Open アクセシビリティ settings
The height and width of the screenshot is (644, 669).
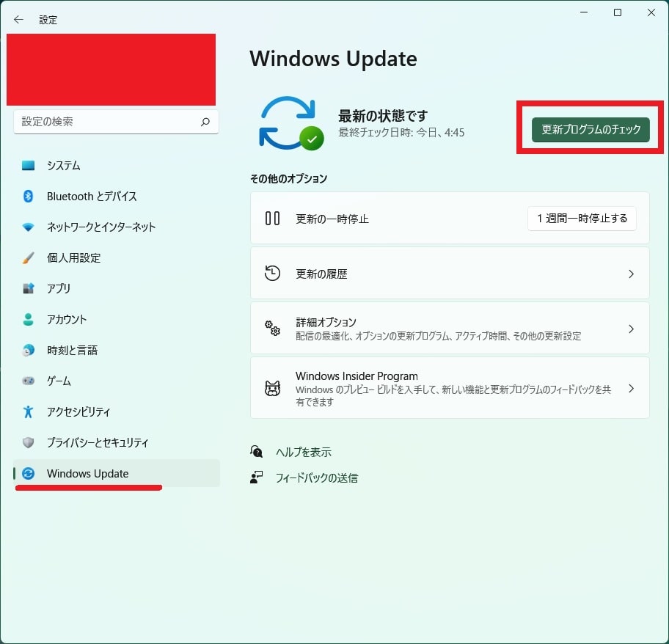point(116,411)
